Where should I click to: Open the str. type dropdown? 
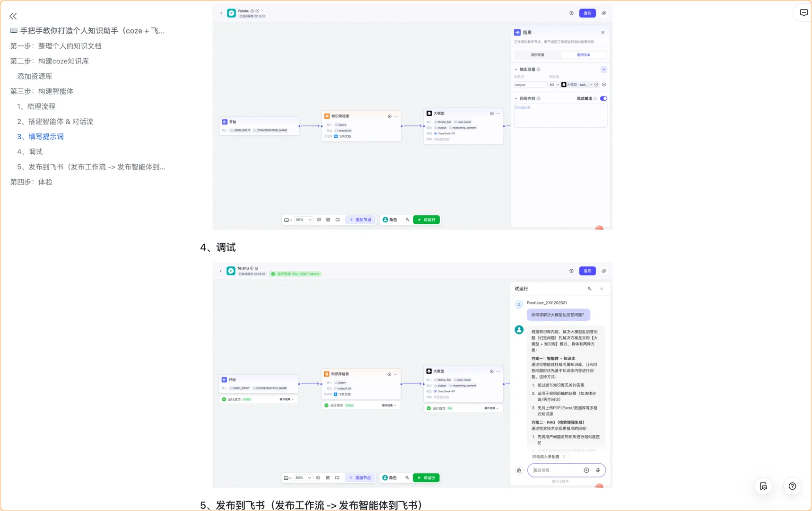[554, 85]
